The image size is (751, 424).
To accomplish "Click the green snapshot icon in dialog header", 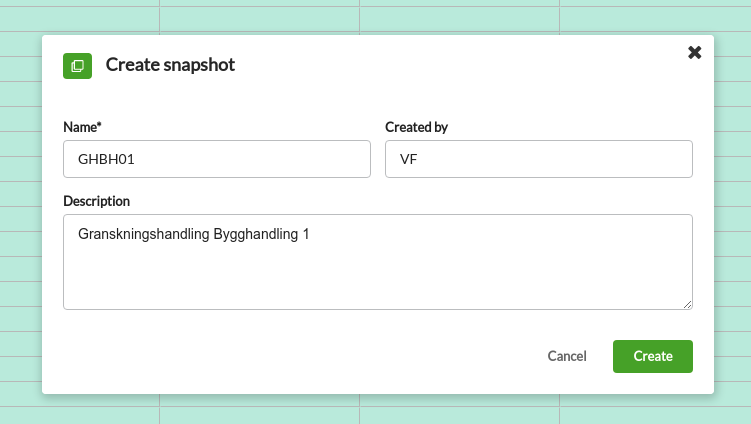I will [x=77, y=66].
